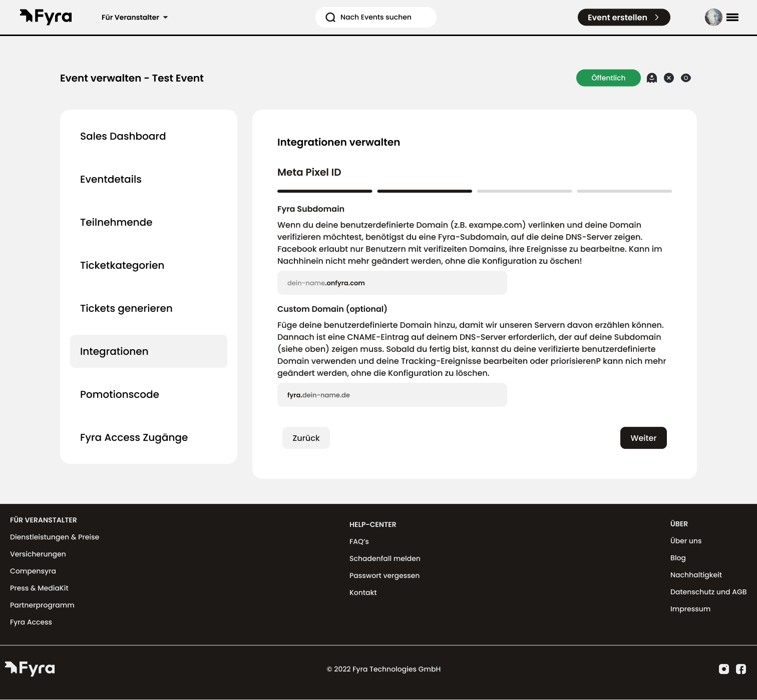The height and width of the screenshot is (700, 757).
Task: Go to Ticketkategorien section
Action: [x=149, y=265]
